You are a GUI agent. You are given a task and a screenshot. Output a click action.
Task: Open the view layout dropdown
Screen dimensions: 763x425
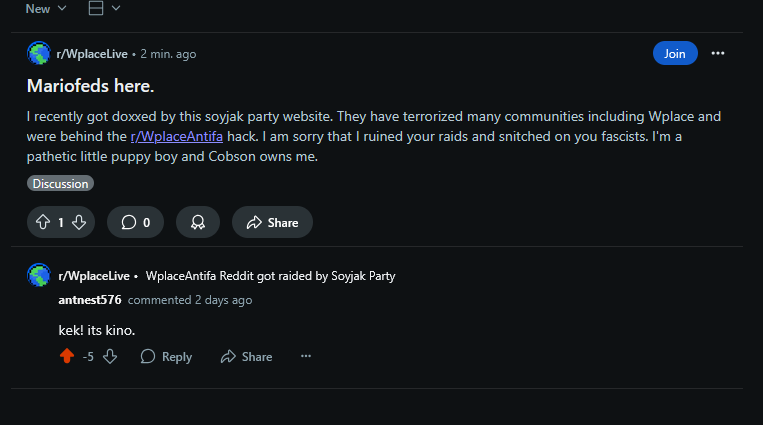coord(104,8)
